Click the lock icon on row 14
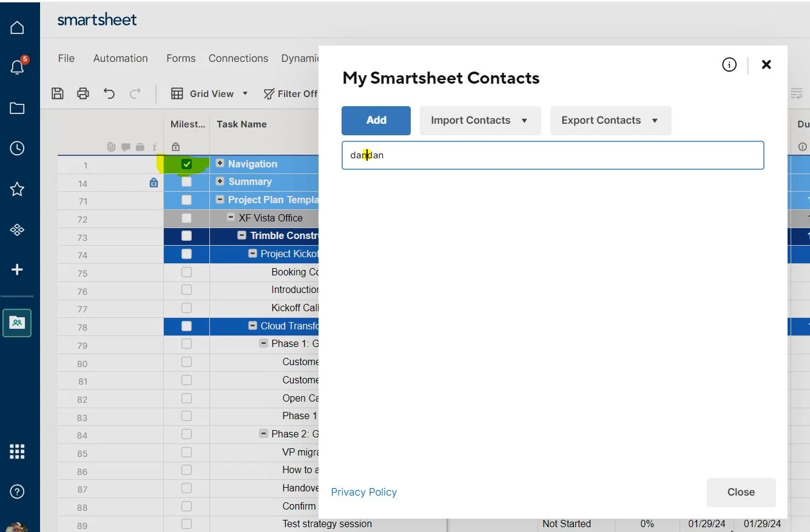The height and width of the screenshot is (532, 810). 154,182
